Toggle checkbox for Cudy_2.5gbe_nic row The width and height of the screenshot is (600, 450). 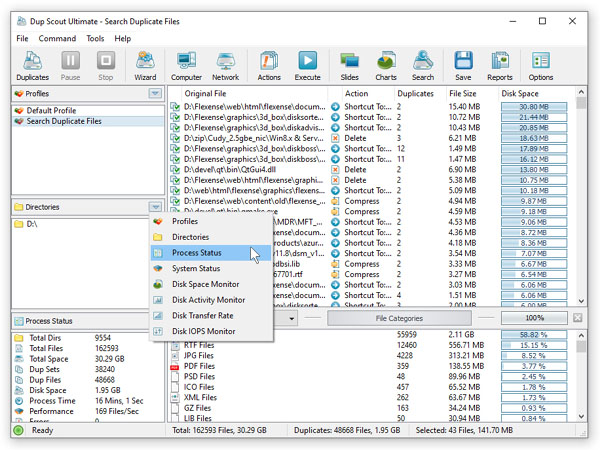(x=175, y=138)
